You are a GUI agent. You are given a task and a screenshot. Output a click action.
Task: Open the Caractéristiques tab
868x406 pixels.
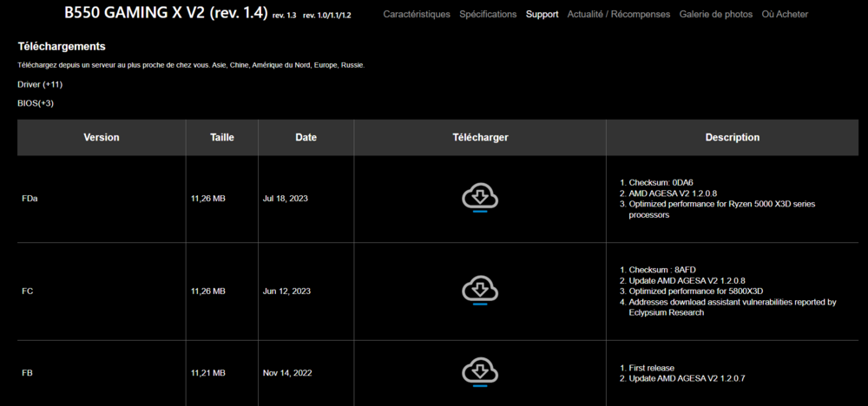tap(417, 15)
